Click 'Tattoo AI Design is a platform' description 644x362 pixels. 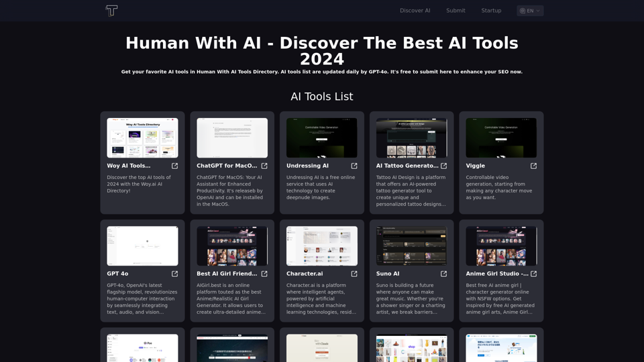[x=411, y=190]
